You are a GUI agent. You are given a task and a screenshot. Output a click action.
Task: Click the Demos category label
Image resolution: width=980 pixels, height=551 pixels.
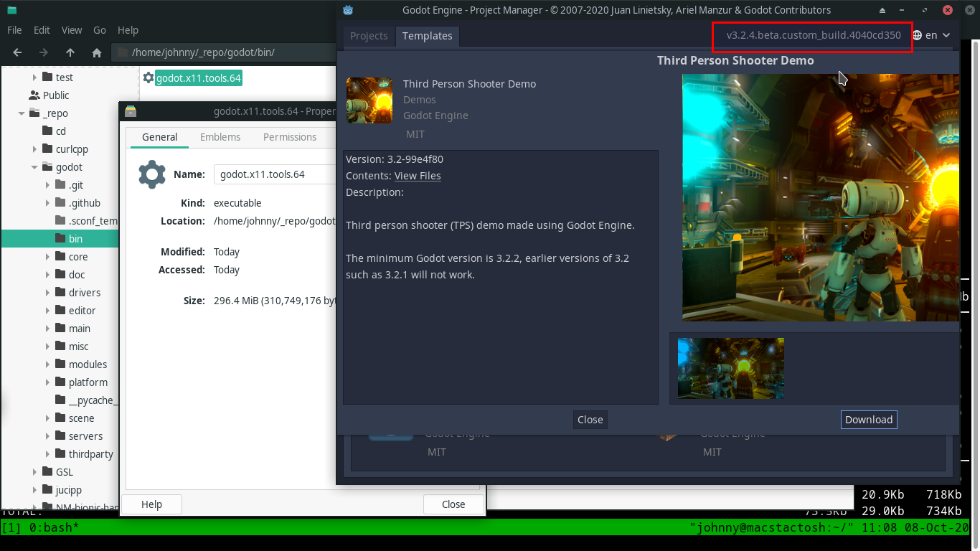419,100
